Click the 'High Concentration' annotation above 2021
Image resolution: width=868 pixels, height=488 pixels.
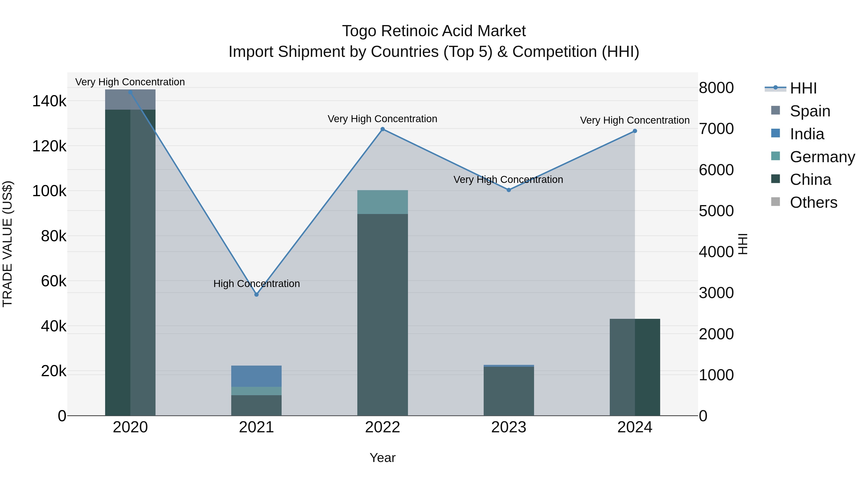click(257, 284)
